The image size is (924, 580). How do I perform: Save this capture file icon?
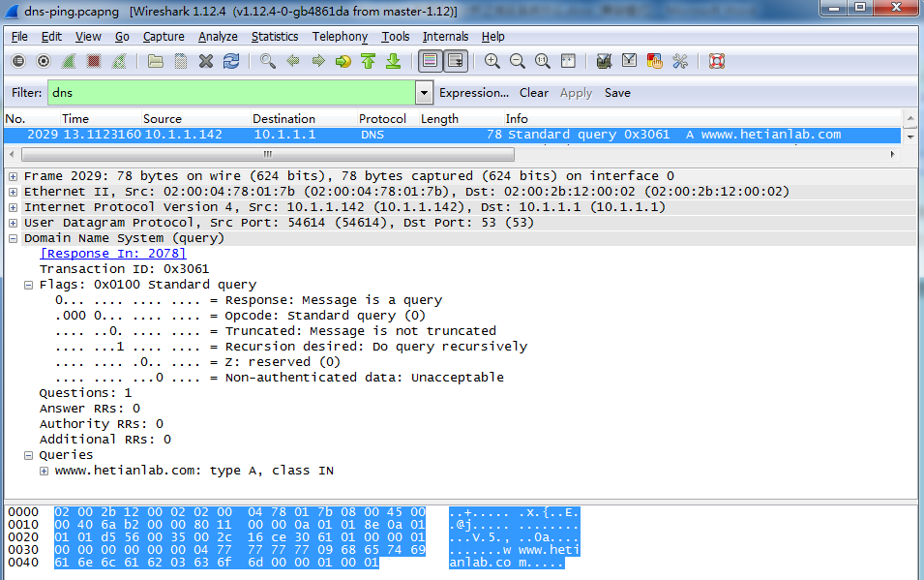pyautogui.click(x=181, y=61)
